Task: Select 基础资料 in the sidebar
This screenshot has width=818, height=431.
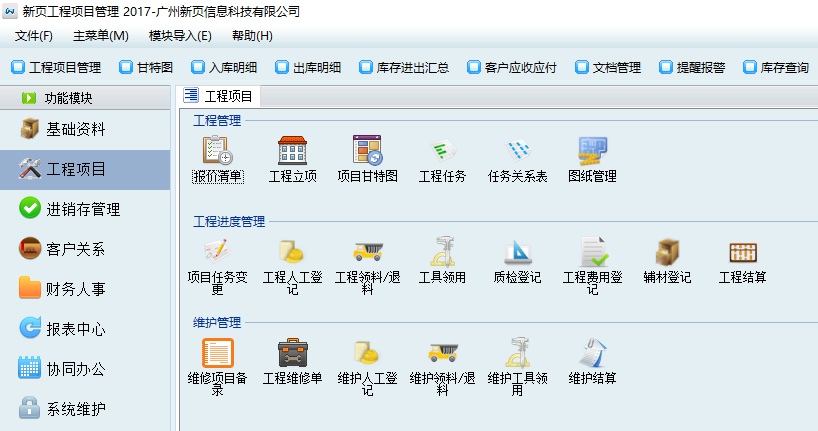Action: tap(85, 129)
